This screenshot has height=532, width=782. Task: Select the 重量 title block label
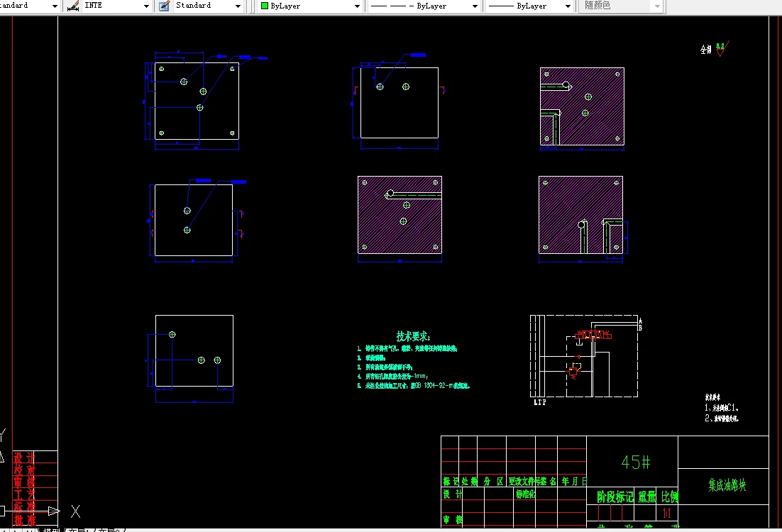[x=647, y=497]
